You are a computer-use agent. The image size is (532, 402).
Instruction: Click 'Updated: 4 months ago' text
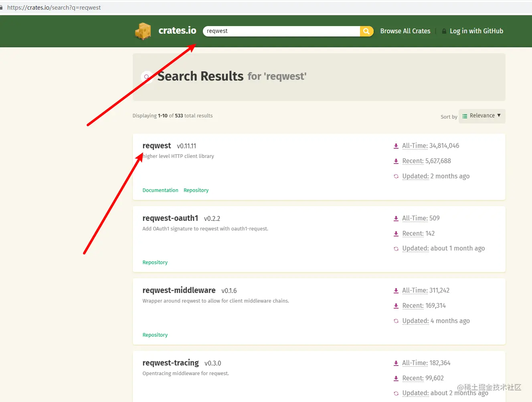tap(436, 321)
